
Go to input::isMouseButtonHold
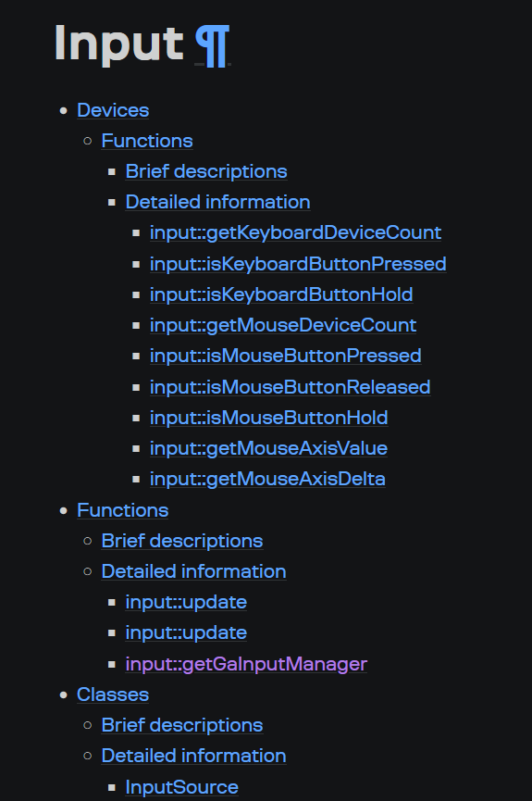[x=269, y=418]
